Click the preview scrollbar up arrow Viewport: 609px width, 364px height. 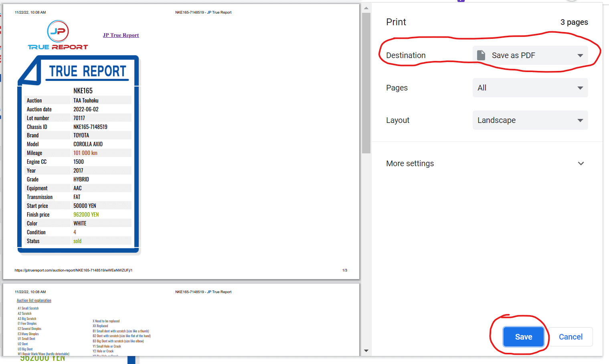pos(366,8)
